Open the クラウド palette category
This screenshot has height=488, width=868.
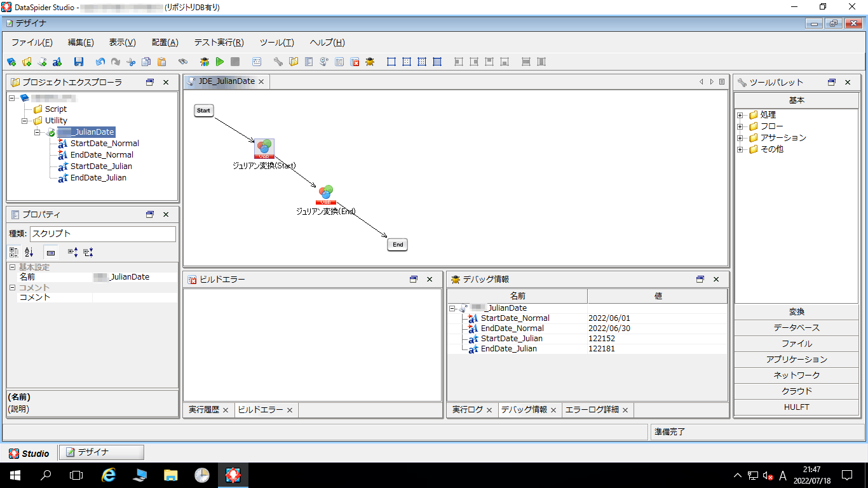click(x=796, y=391)
